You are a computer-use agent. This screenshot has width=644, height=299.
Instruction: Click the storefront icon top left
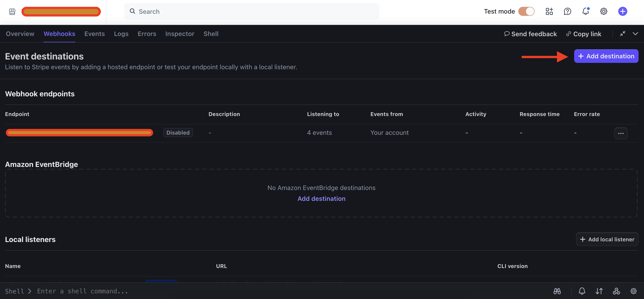pyautogui.click(x=12, y=12)
